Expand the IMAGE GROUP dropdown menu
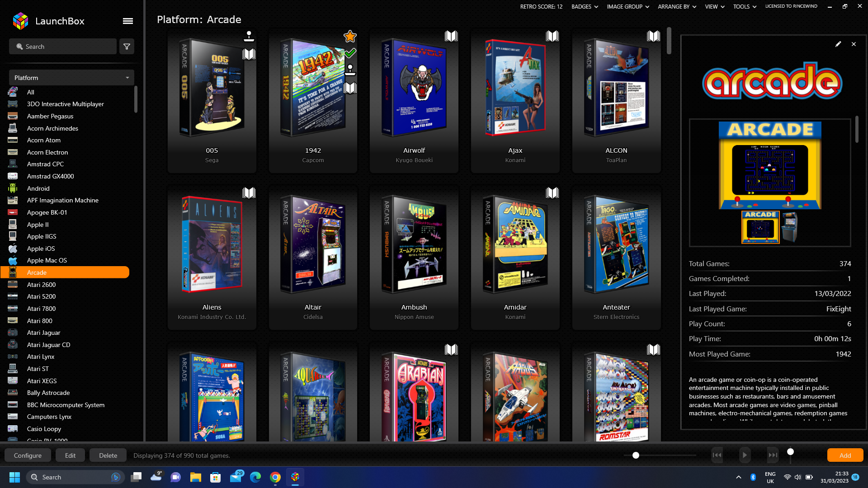The height and width of the screenshot is (488, 868). click(x=628, y=6)
